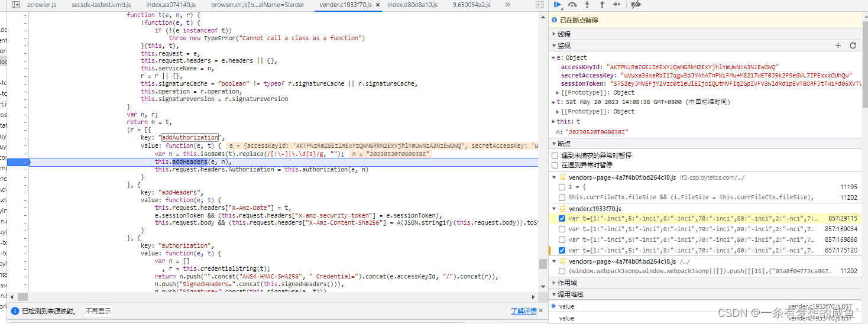Check the window.webpackJsonp breakpoint checkbox

point(562,271)
